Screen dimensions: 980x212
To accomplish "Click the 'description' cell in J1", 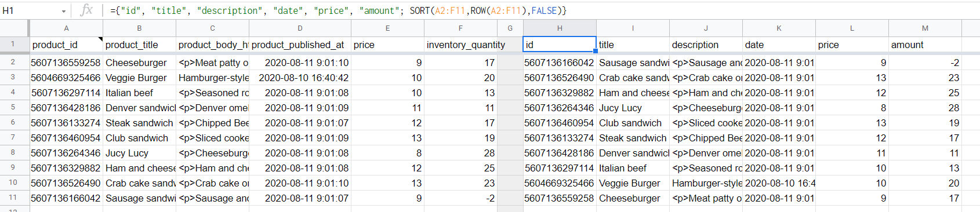I will pyautogui.click(x=706, y=45).
